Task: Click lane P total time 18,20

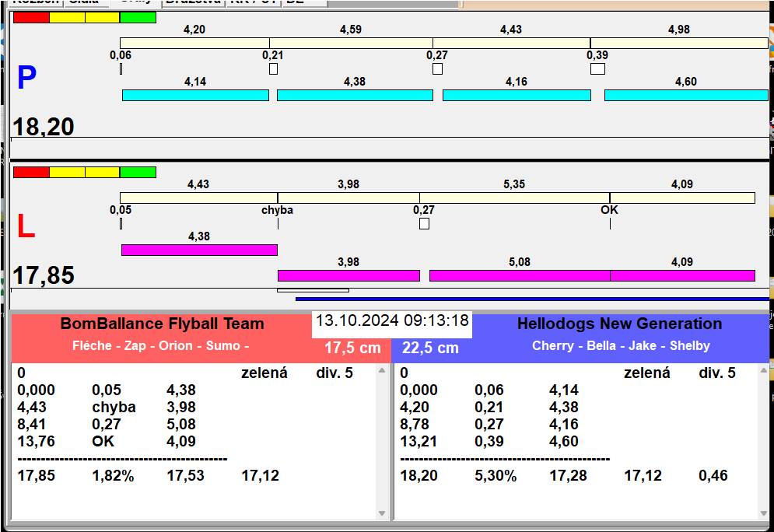Action: coord(44,127)
